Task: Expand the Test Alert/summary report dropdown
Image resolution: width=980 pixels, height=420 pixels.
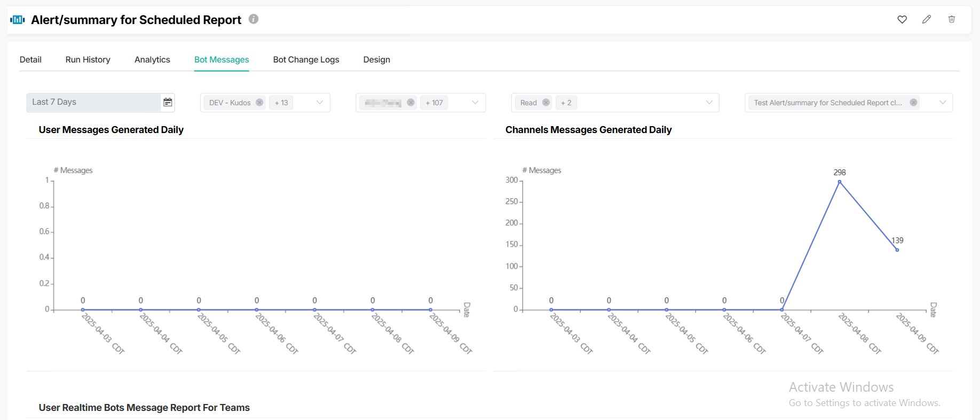Action: click(943, 103)
